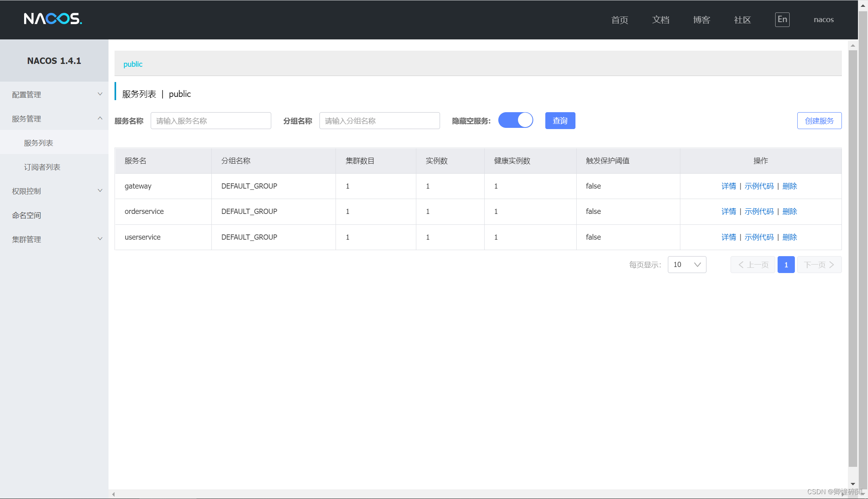The height and width of the screenshot is (499, 868).
Task: Open 文档 in the top navigation
Action: (661, 20)
